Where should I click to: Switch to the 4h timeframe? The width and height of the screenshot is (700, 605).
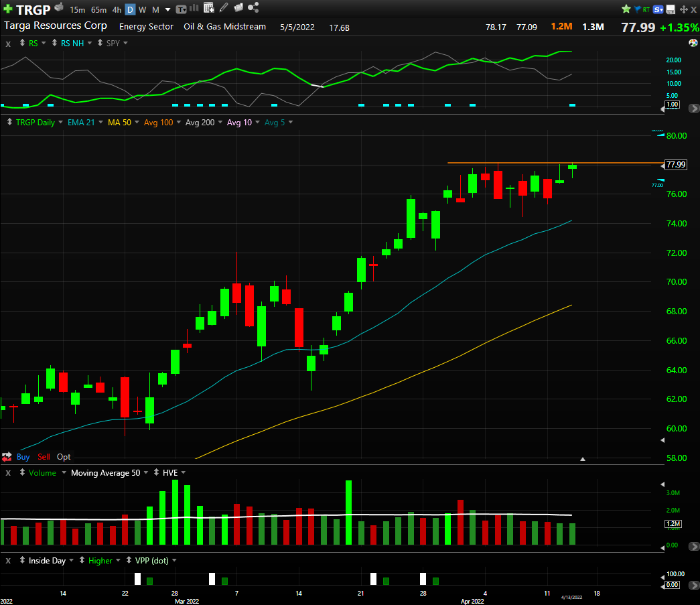pyautogui.click(x=117, y=10)
